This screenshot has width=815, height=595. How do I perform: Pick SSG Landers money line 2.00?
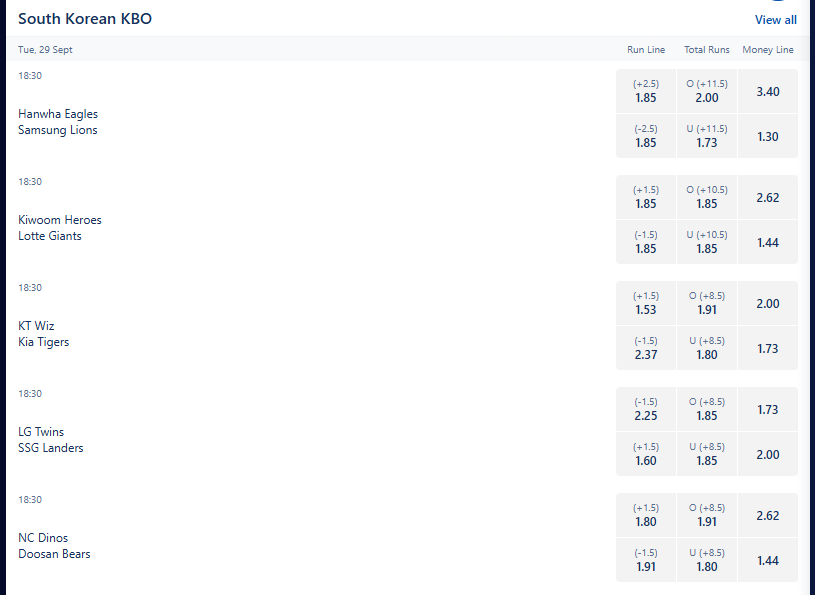point(768,454)
